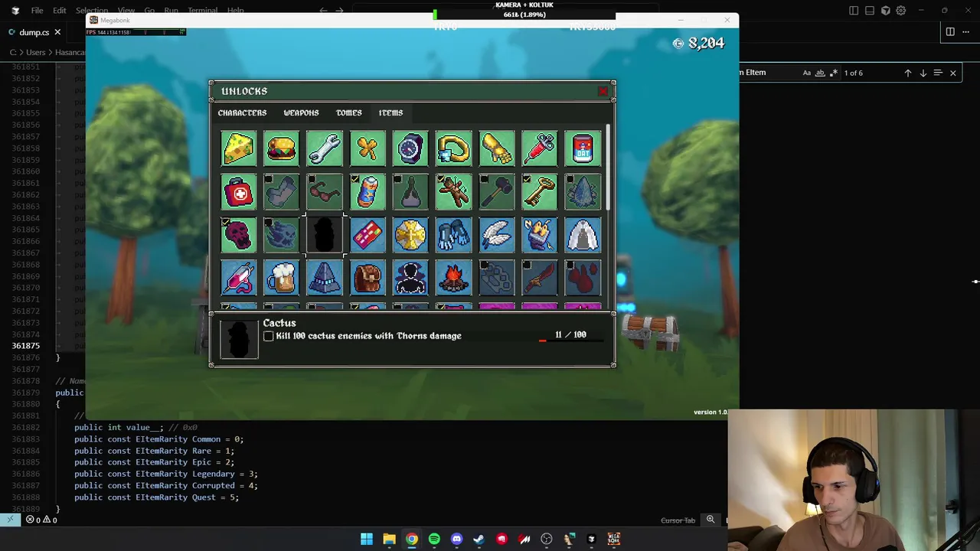Open the Edit menu in editor
The height and width of the screenshot is (551, 980).
click(60, 11)
